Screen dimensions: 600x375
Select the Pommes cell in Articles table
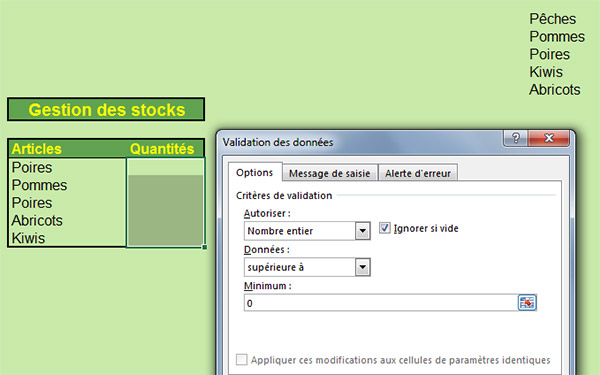pos(67,185)
